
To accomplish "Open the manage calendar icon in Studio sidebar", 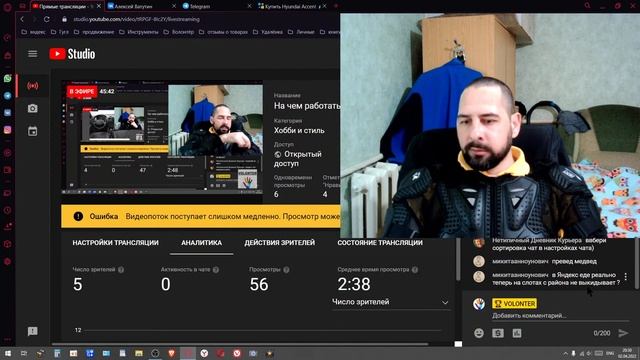I will click(x=33, y=131).
